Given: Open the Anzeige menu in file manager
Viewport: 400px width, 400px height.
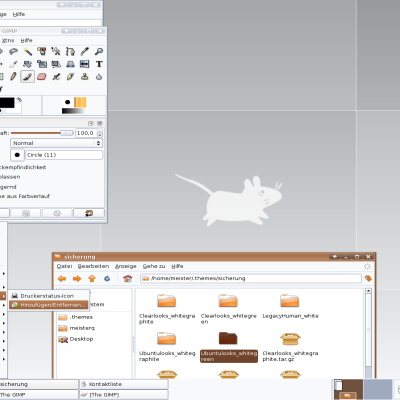Looking at the screenshot, I should (x=126, y=266).
